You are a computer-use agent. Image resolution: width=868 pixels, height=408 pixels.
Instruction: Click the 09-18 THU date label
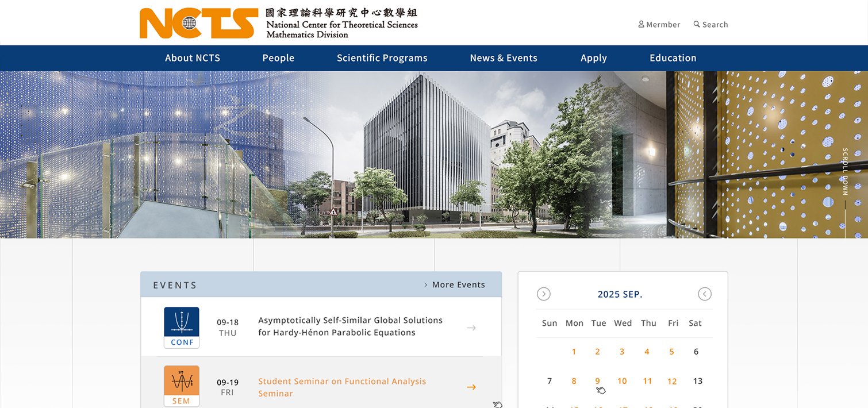point(228,328)
